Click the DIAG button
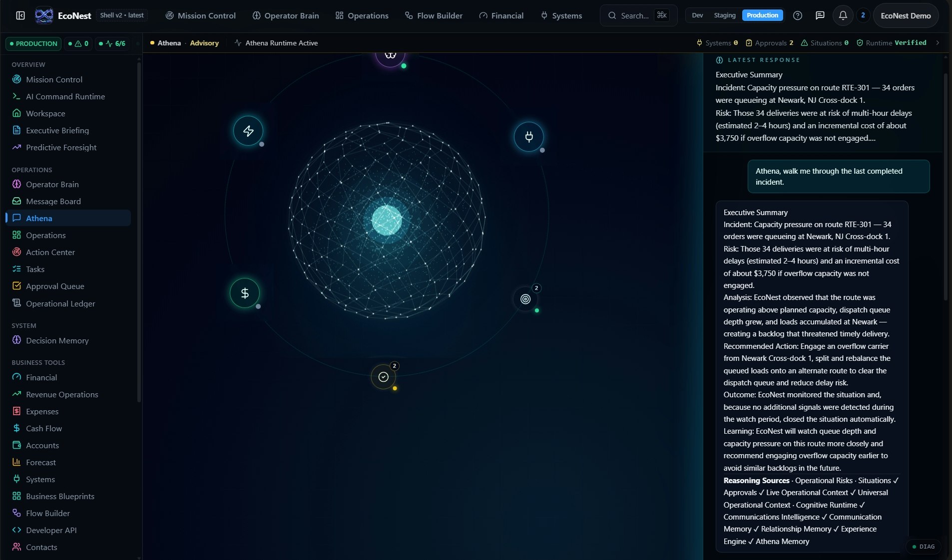The height and width of the screenshot is (560, 952). coord(924,547)
